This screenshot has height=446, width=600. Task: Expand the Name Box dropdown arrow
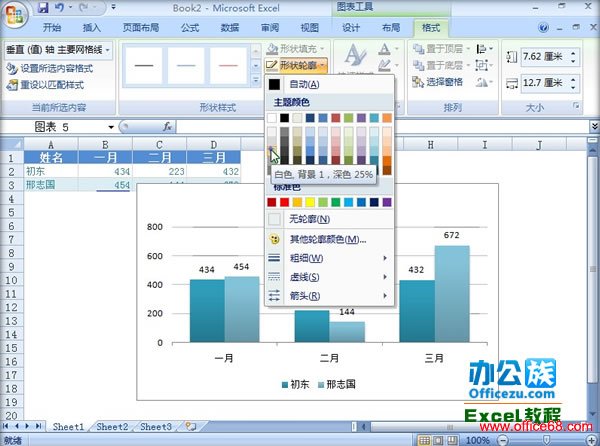[111, 127]
